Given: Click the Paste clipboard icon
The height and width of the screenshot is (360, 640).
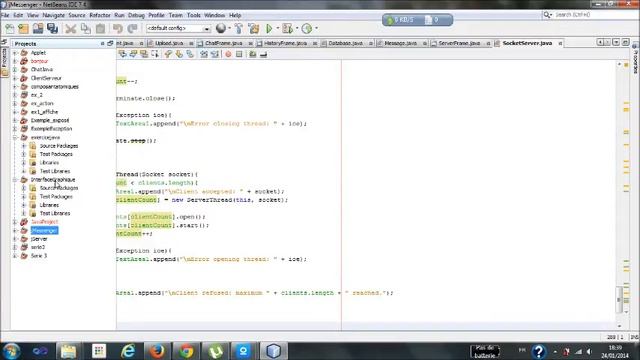Looking at the screenshot, I should 100,29.
